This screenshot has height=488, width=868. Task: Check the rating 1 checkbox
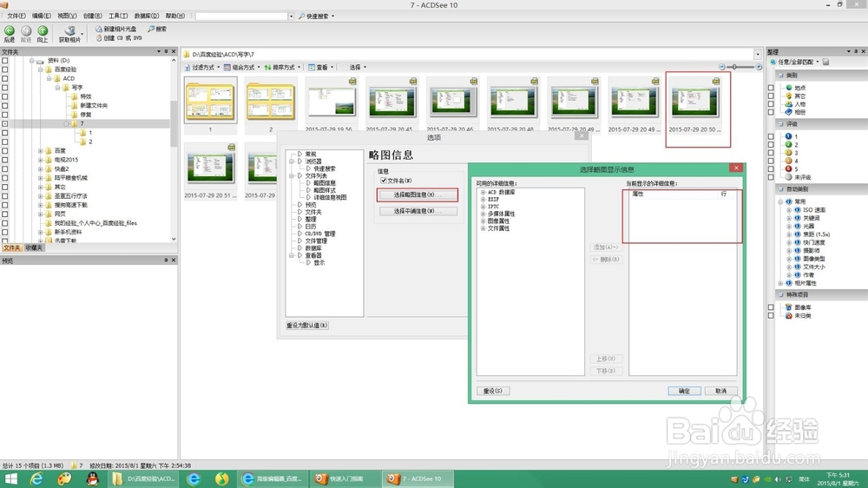click(771, 136)
